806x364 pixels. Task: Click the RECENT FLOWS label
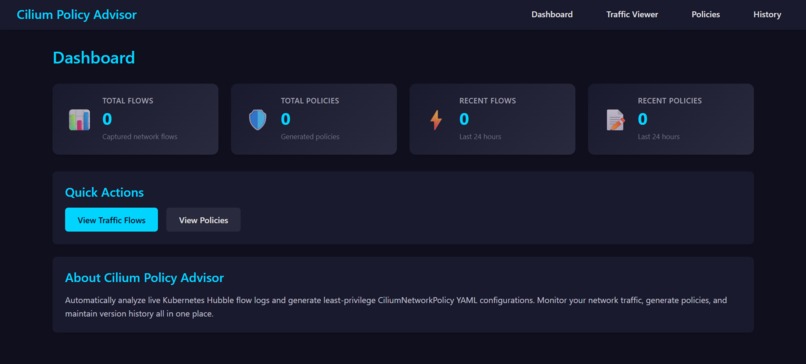click(x=487, y=101)
